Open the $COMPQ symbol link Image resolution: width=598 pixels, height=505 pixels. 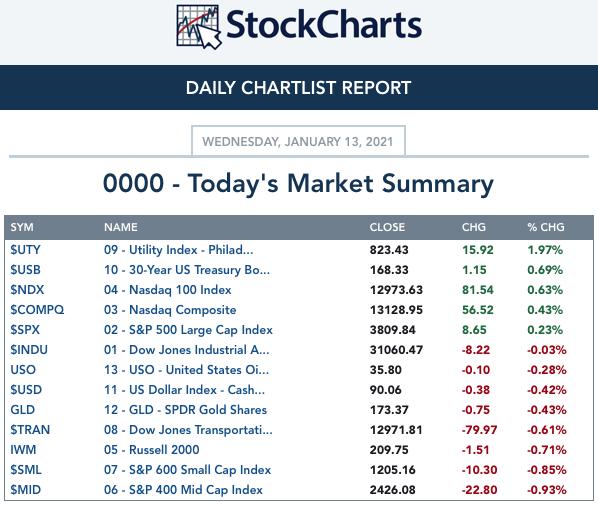pyautogui.click(x=37, y=310)
